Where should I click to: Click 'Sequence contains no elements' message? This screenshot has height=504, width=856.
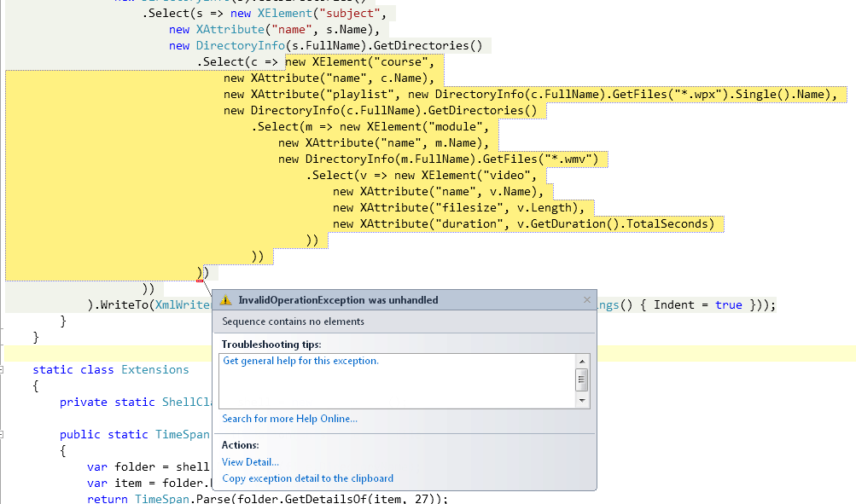[x=293, y=322]
